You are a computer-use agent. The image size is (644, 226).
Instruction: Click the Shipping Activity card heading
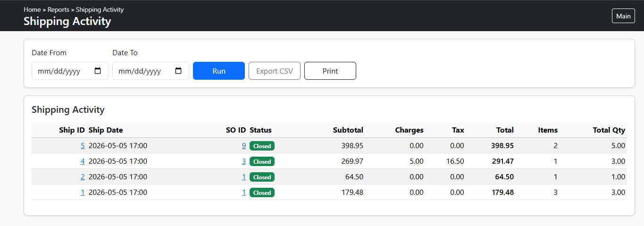[x=68, y=109]
